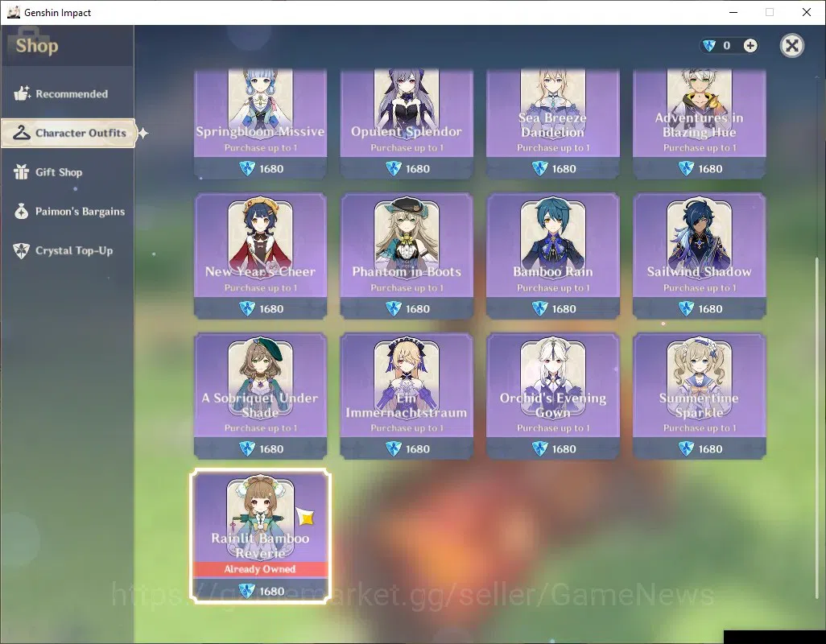This screenshot has height=644, width=826.
Task: Select the Sea Breeze Dandelion outfit
Action: pos(552,124)
